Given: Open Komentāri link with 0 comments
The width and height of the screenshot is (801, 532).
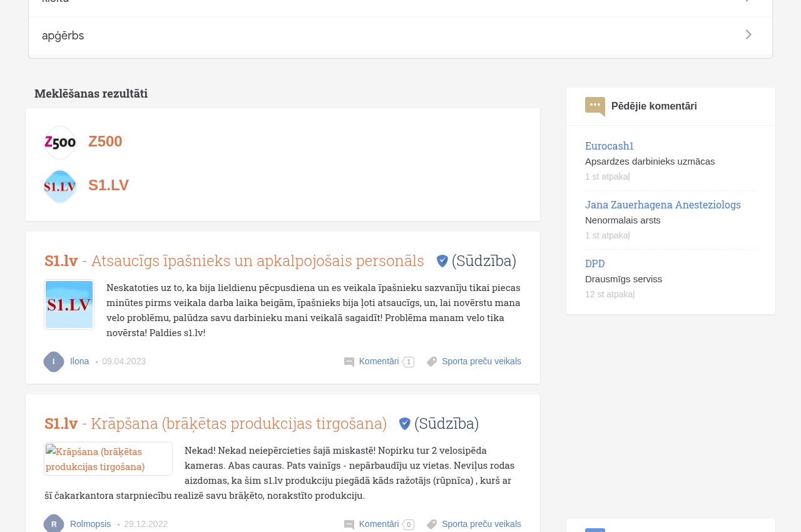Looking at the screenshot, I should click(x=379, y=524).
